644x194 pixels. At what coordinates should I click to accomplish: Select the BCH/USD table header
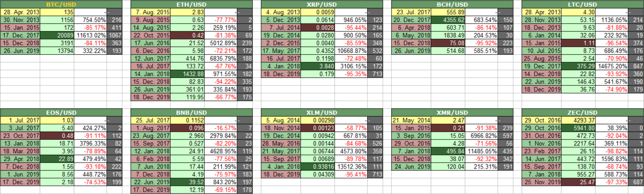coord(452,4)
